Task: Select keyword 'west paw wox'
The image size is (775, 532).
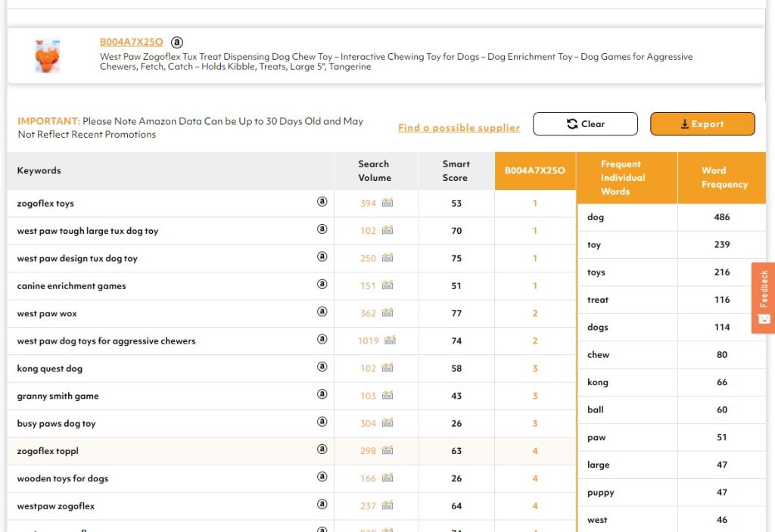Action: pyautogui.click(x=47, y=313)
